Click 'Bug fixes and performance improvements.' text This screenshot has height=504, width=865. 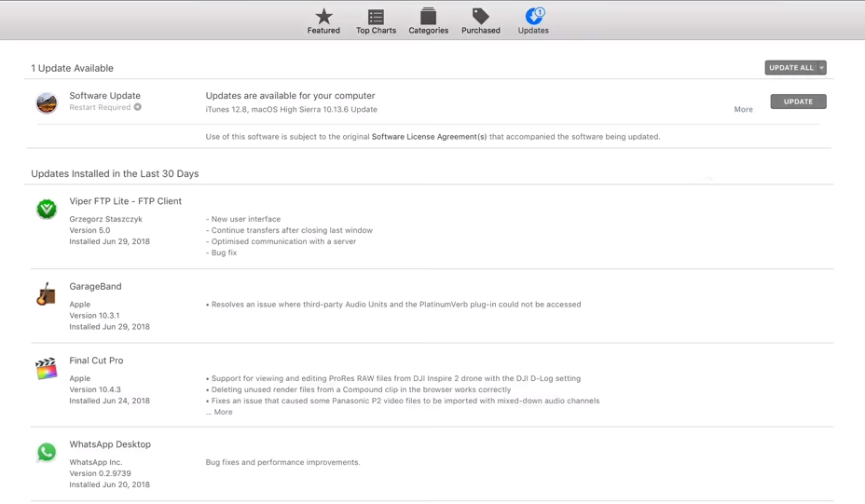tap(282, 462)
